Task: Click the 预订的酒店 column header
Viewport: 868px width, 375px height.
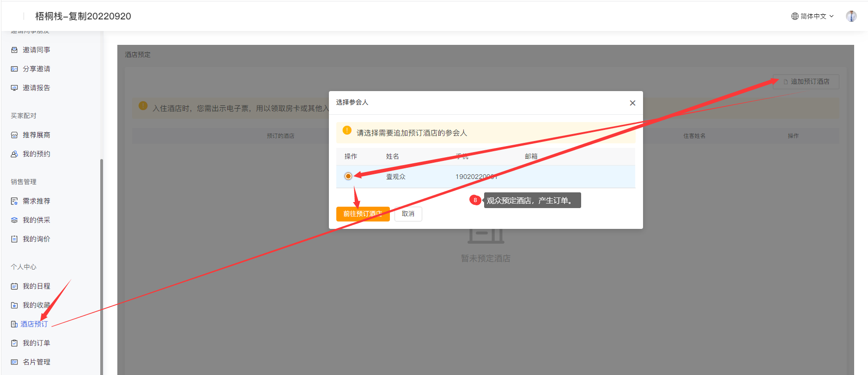Action: point(280,136)
